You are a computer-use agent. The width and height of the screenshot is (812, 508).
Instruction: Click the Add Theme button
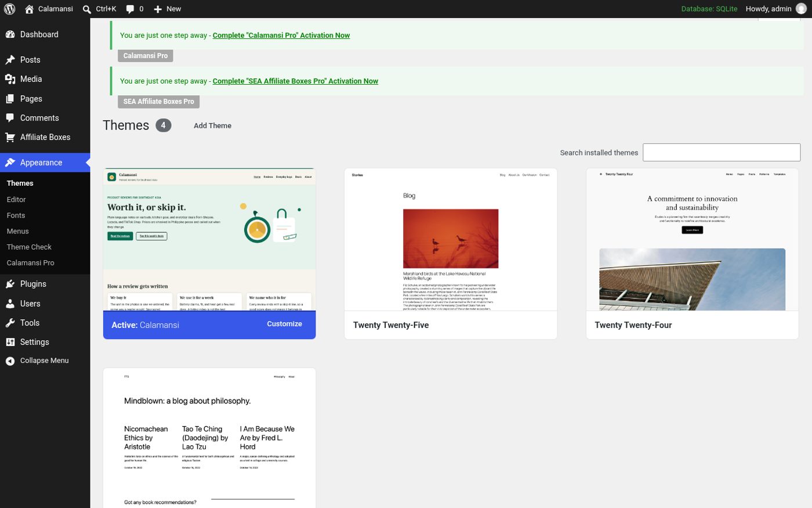[212, 125]
